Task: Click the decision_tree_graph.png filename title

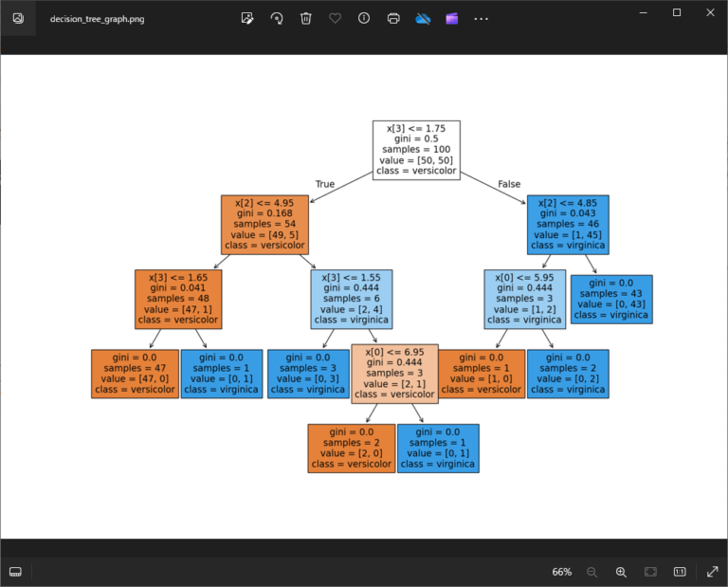Action: [98, 18]
